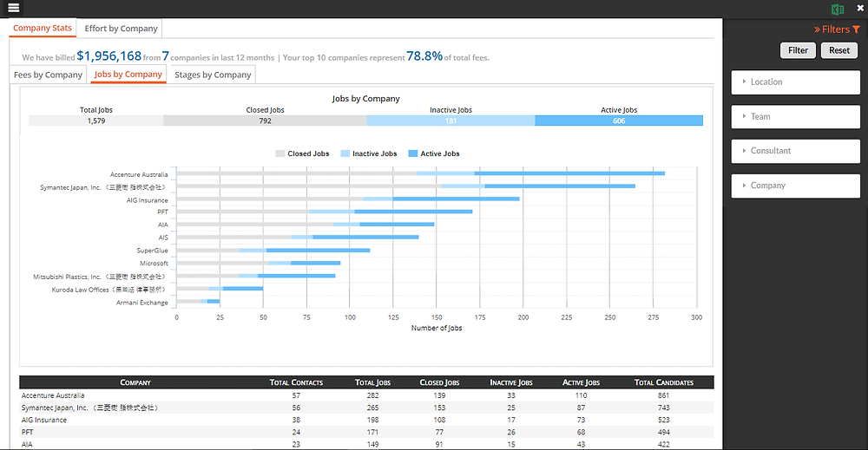Click the Microsoft chart label
This screenshot has height=450, width=868.
(154, 264)
